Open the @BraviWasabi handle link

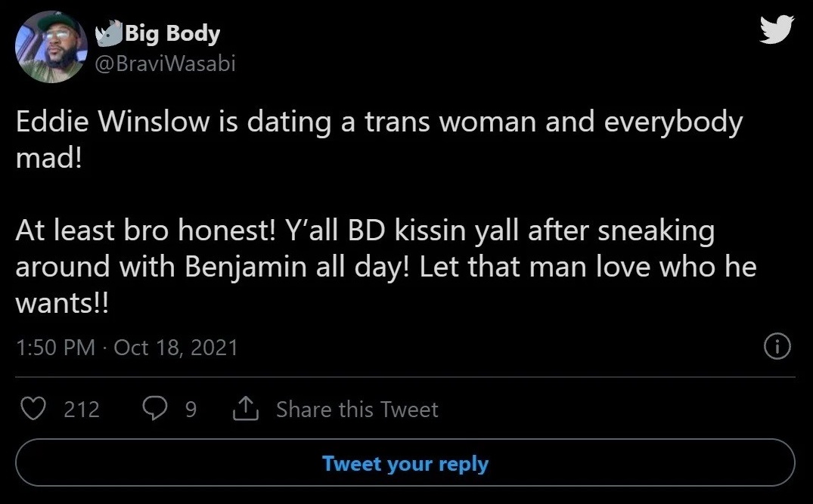164,63
